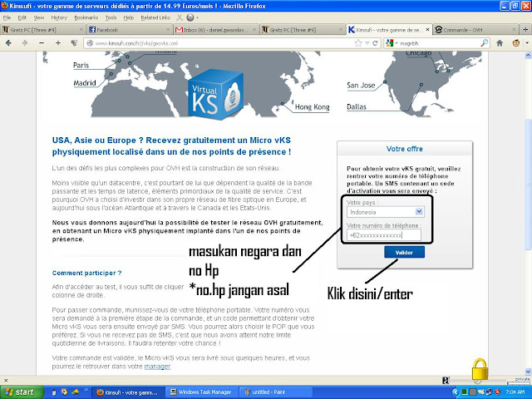Click the Votre offre heading
This screenshot has width=532, height=399.
pos(405,149)
